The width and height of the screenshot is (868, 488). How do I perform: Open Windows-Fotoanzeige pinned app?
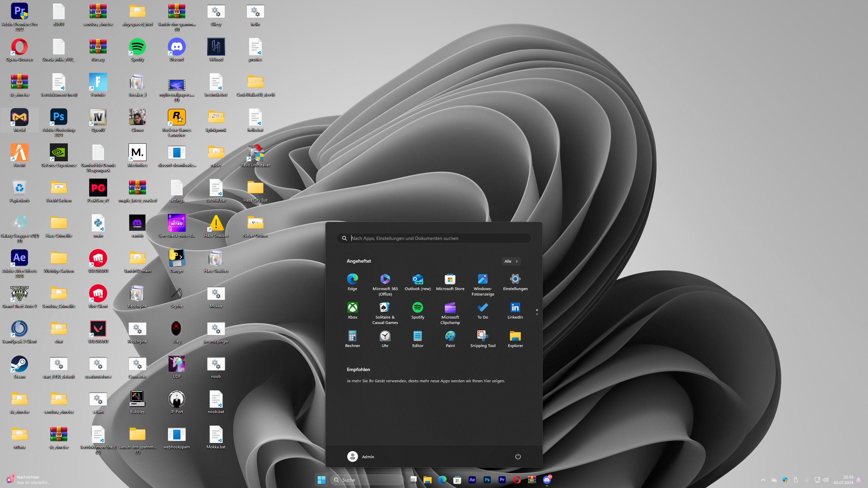[483, 285]
